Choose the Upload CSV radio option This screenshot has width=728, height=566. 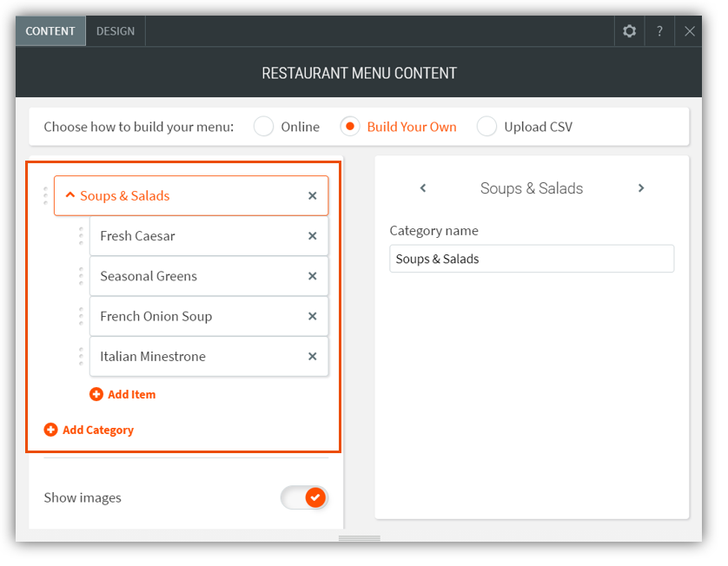click(x=487, y=127)
